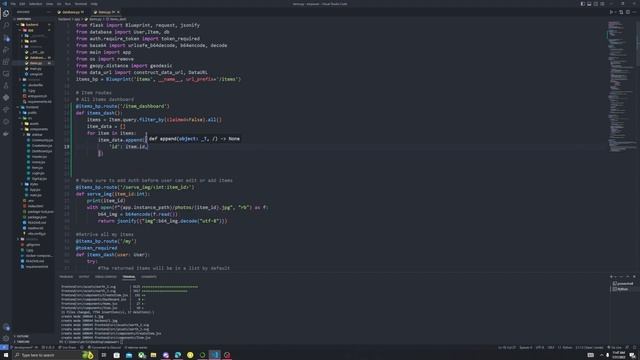Screen dimensions: 640x360
Task: Open the Testing flask icon
Action: (6, 86)
